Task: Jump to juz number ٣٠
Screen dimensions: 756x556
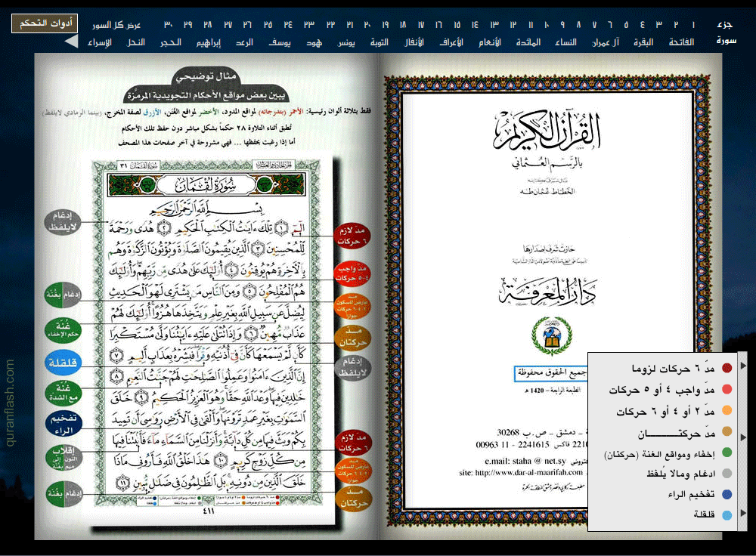Action: (x=168, y=25)
